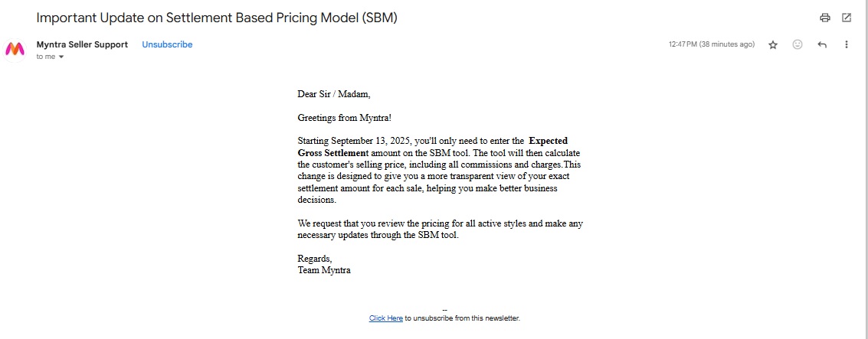Click the Myntra logo avatar
Viewport: 868px width, 339px height.
(x=15, y=49)
